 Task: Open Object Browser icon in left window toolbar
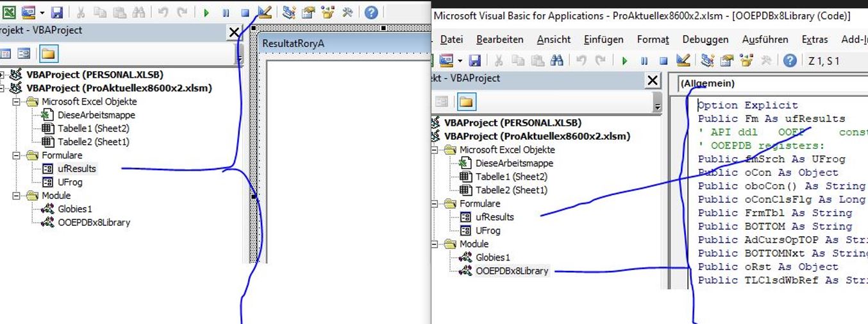[x=329, y=12]
